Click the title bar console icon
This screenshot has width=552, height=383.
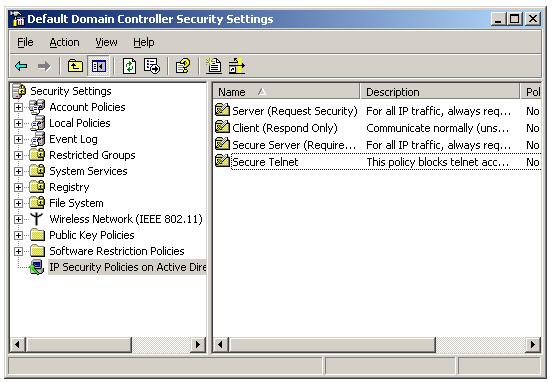tap(17, 19)
